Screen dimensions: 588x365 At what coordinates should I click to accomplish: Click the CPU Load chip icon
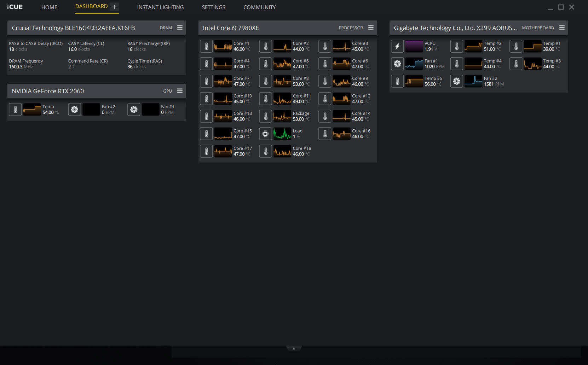click(x=266, y=134)
